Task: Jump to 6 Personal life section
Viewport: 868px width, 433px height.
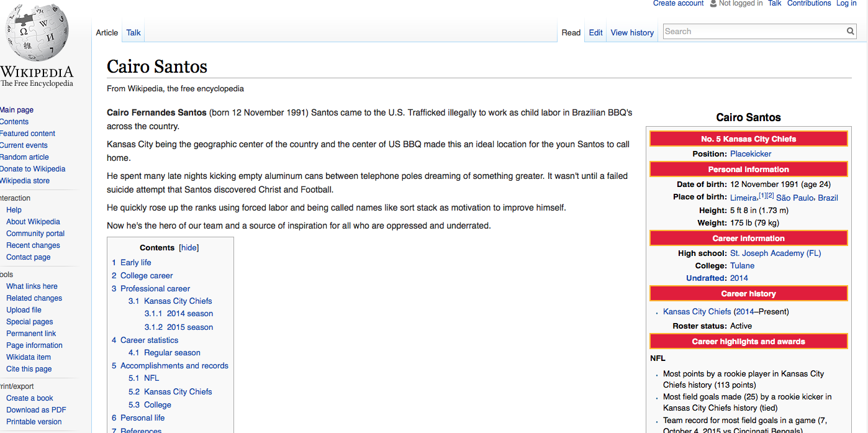Action: point(138,418)
